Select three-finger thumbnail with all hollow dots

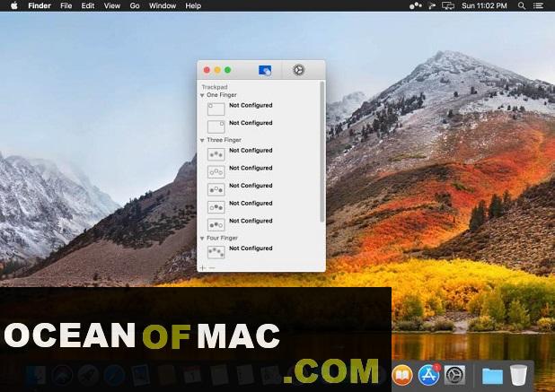(216, 172)
